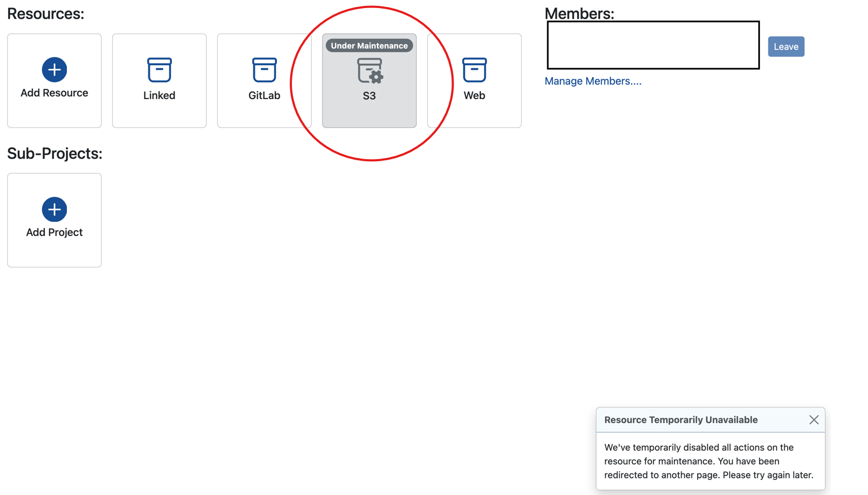
Task: Click the Web text label
Action: 474,95
